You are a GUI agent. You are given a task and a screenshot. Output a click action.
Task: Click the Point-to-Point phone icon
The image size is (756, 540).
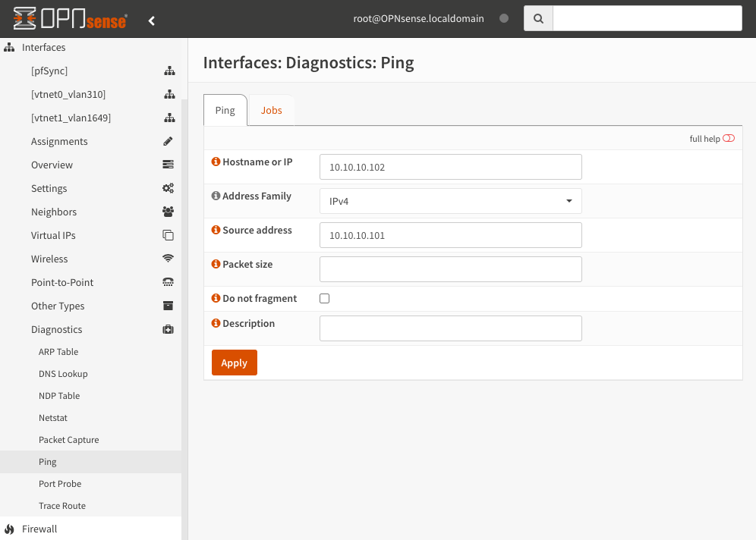tap(168, 282)
